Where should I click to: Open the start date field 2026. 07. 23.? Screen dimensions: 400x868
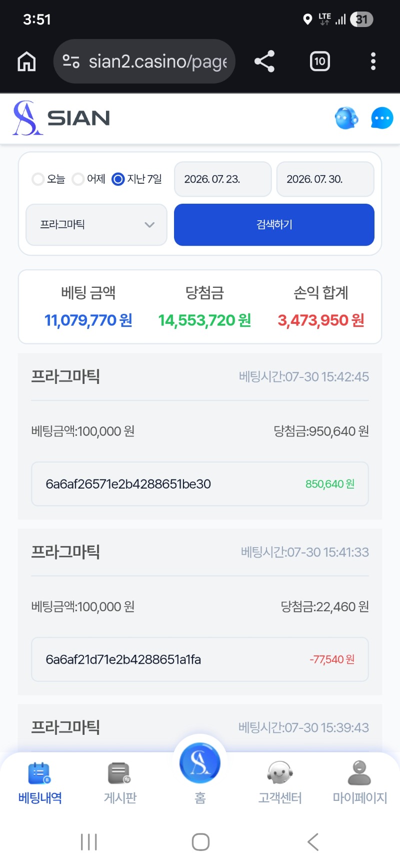pos(222,179)
